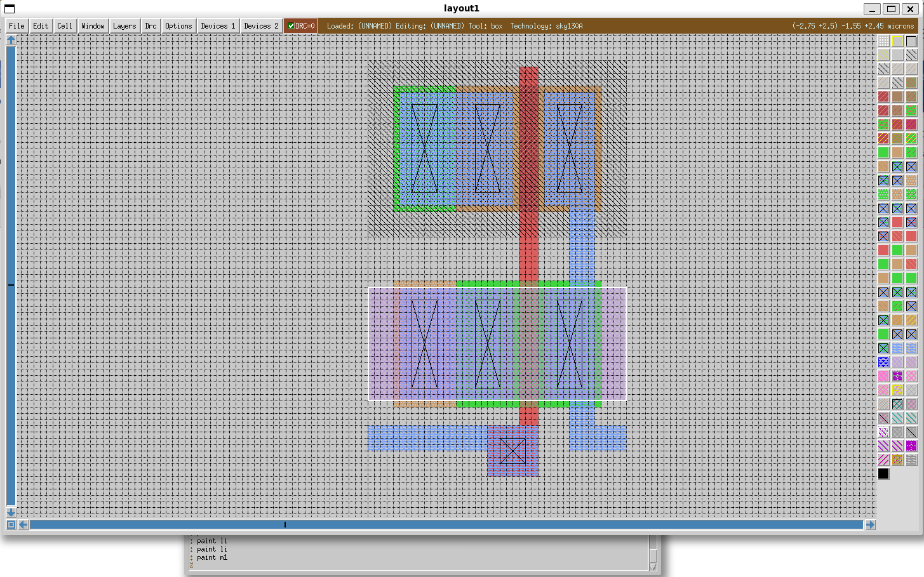Click the scroll-down arrow on the left edge
The width and height of the screenshot is (924, 577).
tap(11, 512)
